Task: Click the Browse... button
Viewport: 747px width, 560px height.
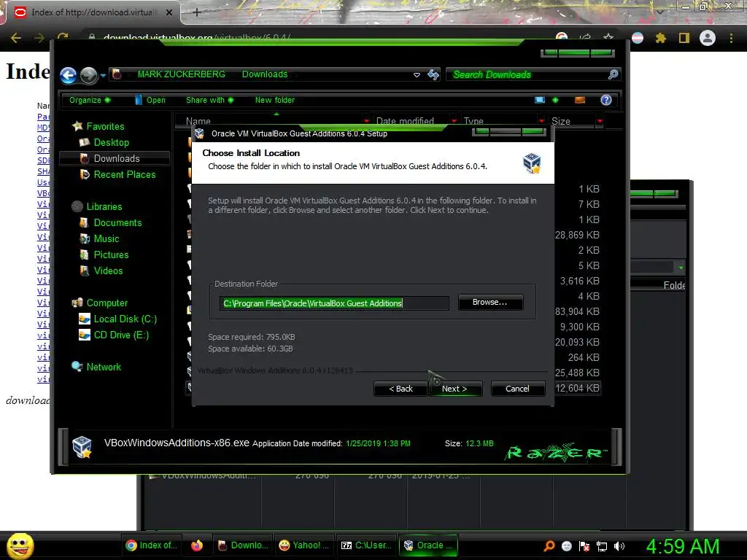Action: click(490, 303)
